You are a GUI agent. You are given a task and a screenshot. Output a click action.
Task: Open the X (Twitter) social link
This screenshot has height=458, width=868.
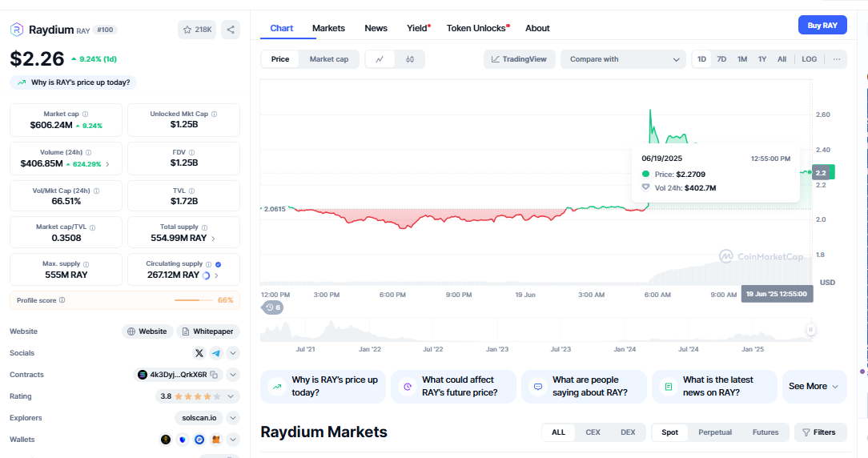coord(199,353)
